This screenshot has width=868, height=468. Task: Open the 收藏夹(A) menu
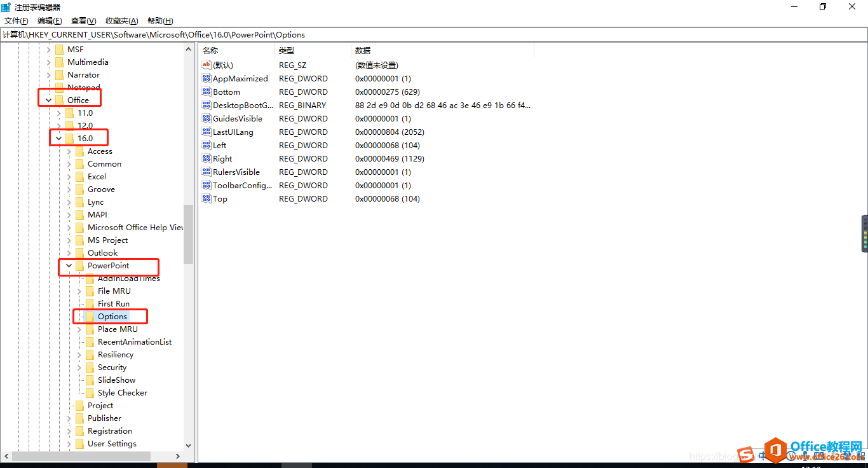[121, 21]
